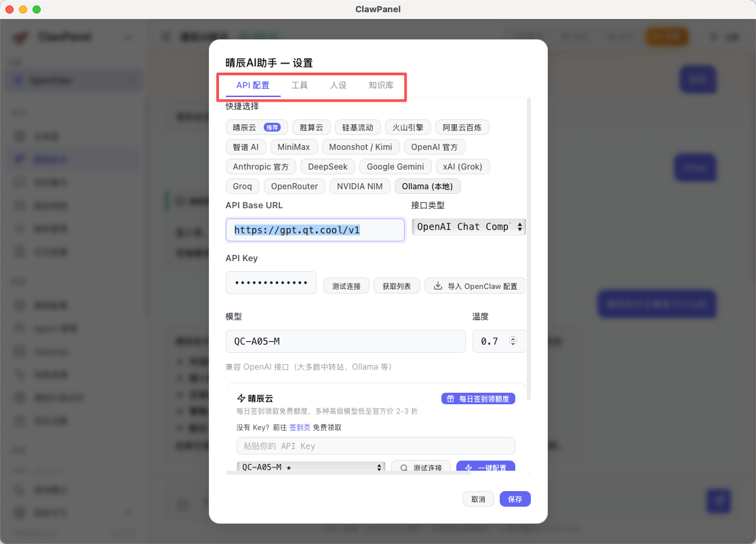Expand the QC-A05-M ★ model selector

311,467
